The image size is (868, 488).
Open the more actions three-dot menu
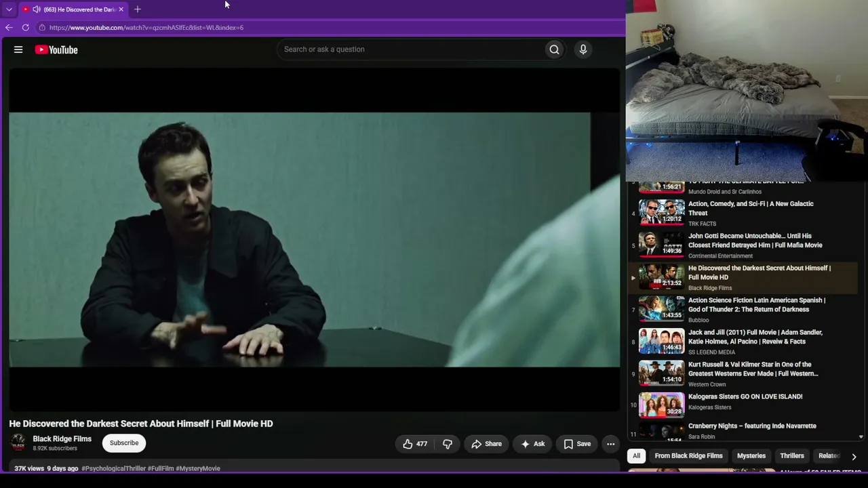coord(610,444)
